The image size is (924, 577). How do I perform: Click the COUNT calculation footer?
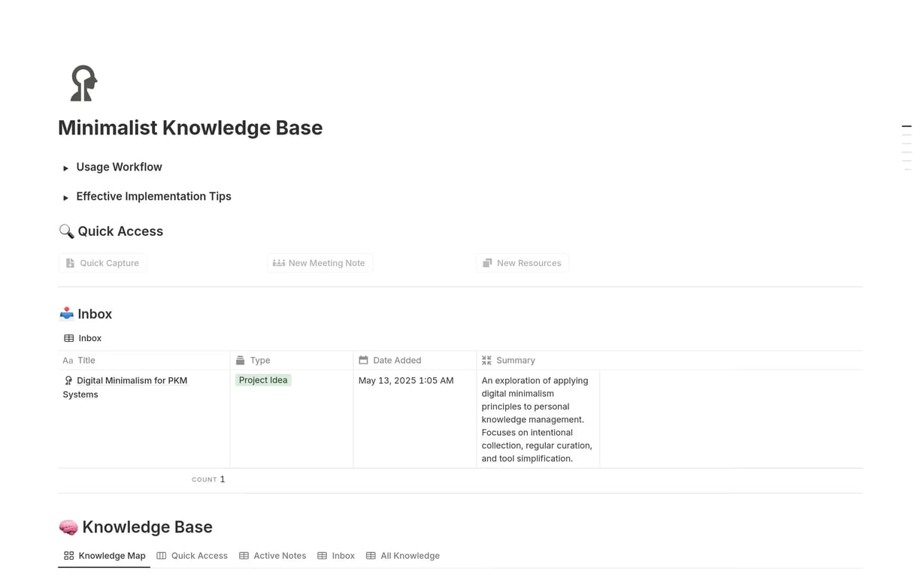coord(208,479)
